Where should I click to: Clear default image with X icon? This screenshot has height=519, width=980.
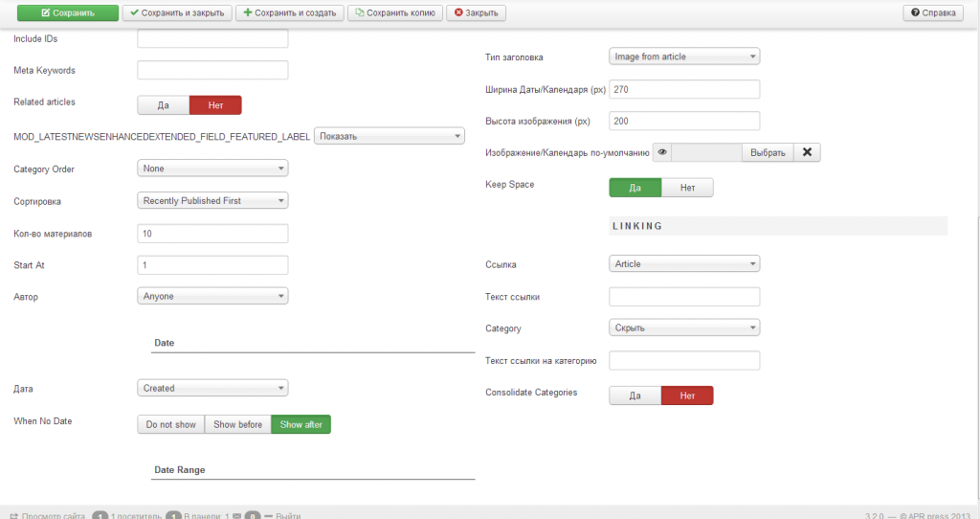807,153
